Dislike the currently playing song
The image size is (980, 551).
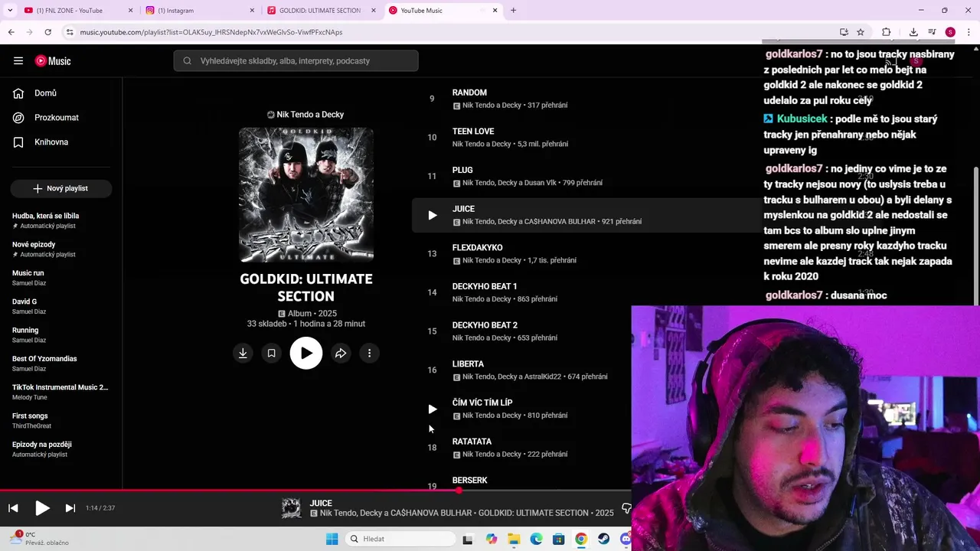[x=626, y=508]
